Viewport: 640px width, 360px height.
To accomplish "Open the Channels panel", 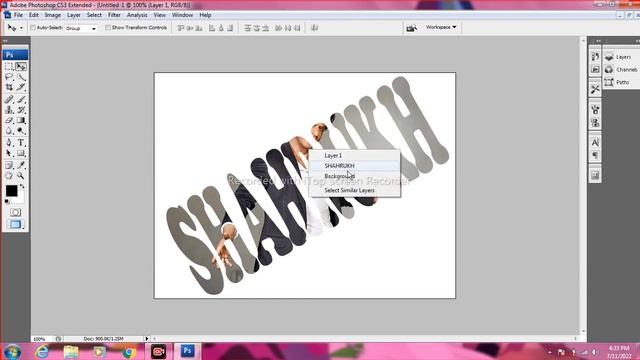I will click(621, 69).
